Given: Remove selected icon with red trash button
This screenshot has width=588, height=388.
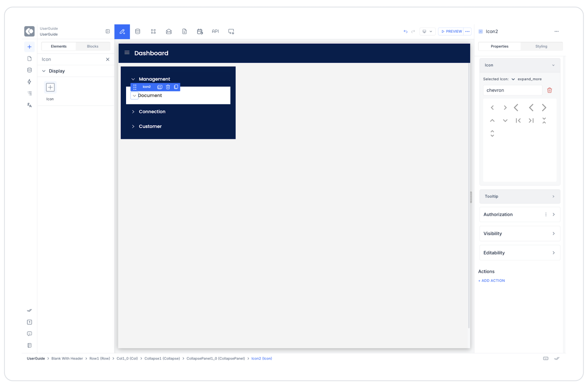Looking at the screenshot, I should pos(550,90).
